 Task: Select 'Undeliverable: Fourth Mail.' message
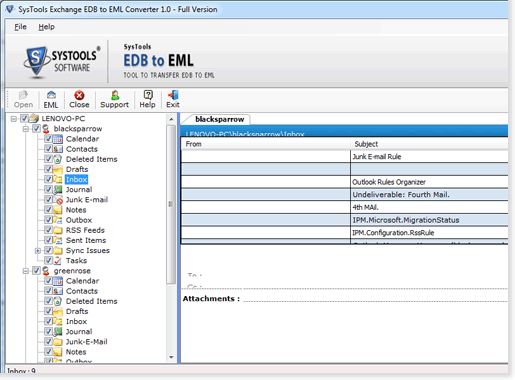click(345, 195)
